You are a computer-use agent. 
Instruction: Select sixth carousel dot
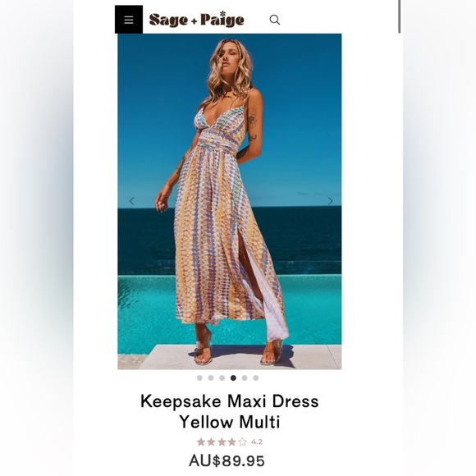(255, 378)
